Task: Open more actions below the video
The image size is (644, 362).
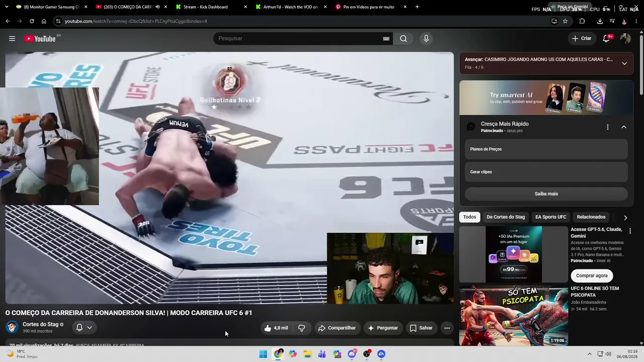Action: (447, 328)
